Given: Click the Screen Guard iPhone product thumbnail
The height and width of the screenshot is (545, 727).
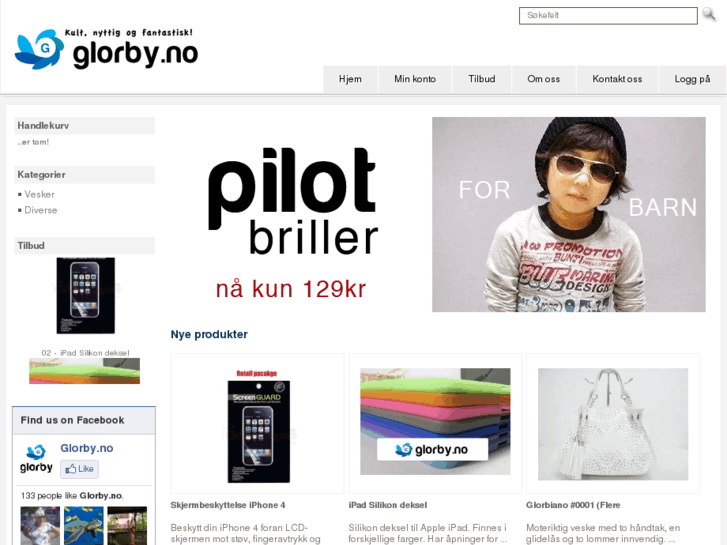Looking at the screenshot, I should [x=258, y=426].
